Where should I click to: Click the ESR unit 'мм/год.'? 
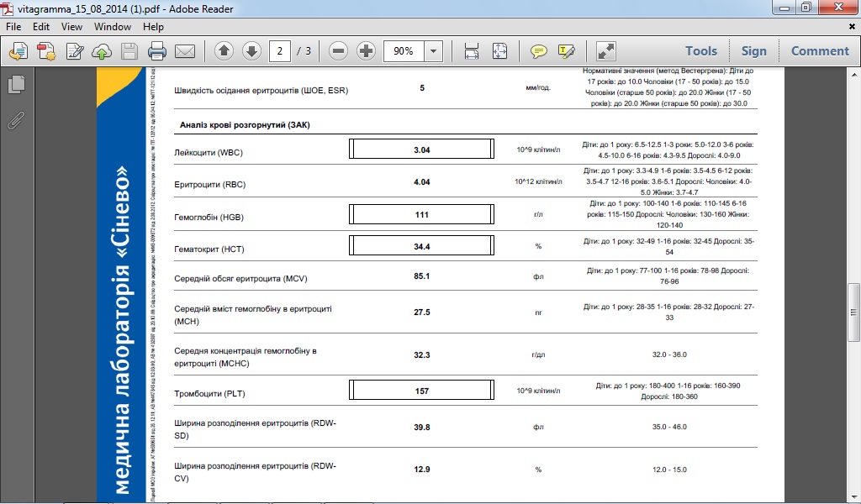click(538, 87)
